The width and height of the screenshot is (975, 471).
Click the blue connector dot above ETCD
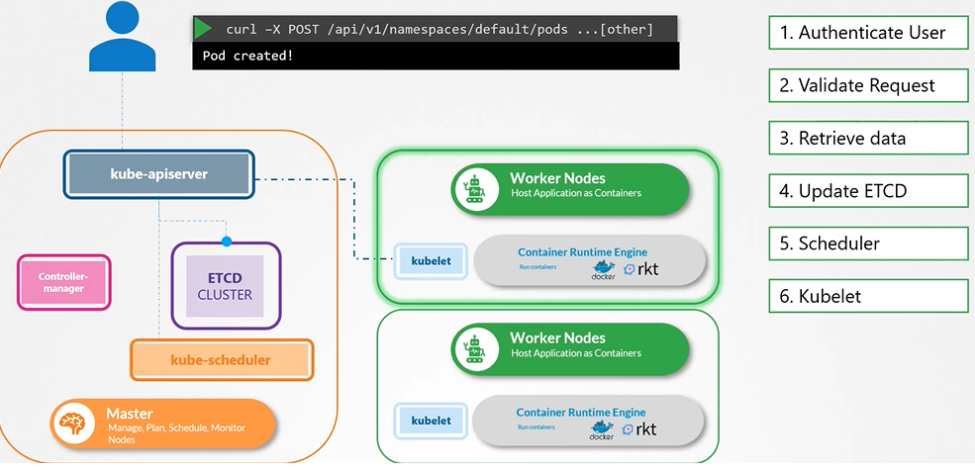coord(226,242)
